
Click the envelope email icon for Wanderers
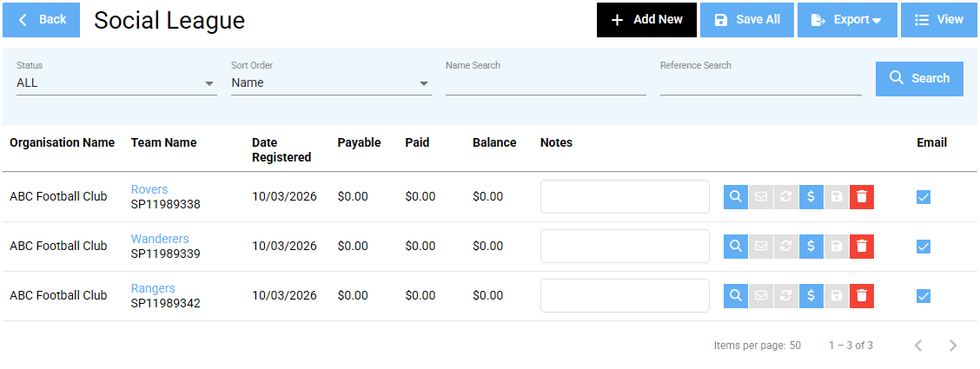(x=760, y=247)
